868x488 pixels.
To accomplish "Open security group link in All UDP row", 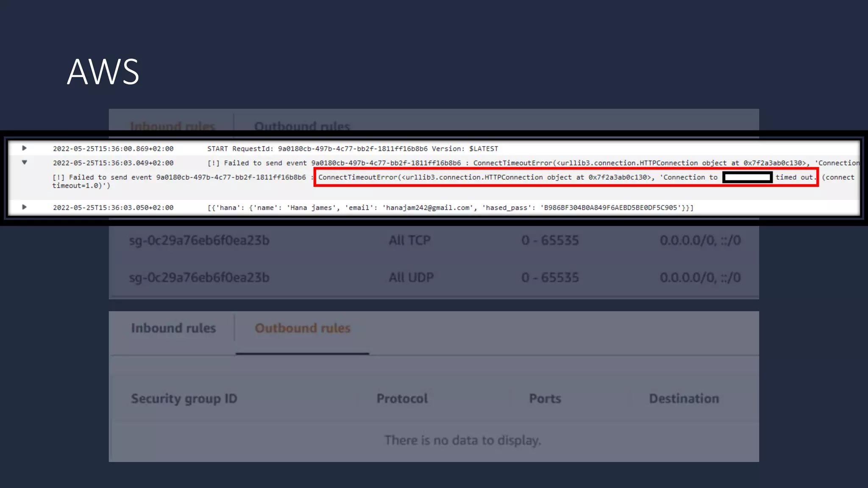I will 199,277.
